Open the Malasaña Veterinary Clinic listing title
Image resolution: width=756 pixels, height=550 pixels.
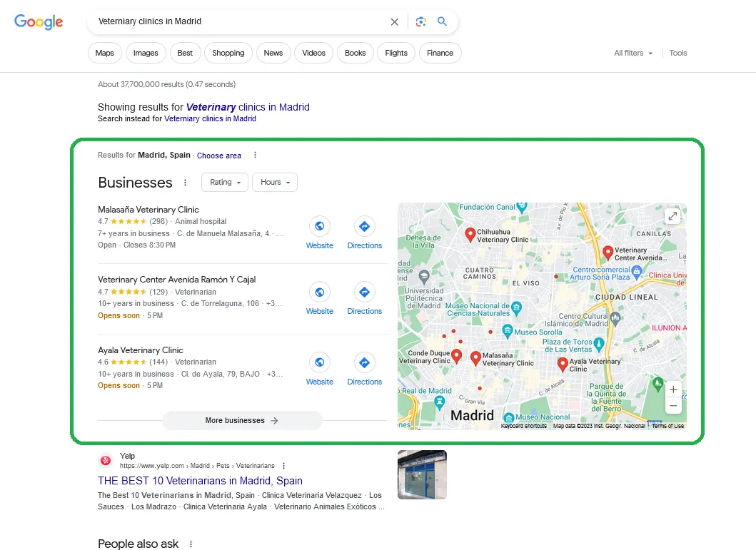pos(148,210)
